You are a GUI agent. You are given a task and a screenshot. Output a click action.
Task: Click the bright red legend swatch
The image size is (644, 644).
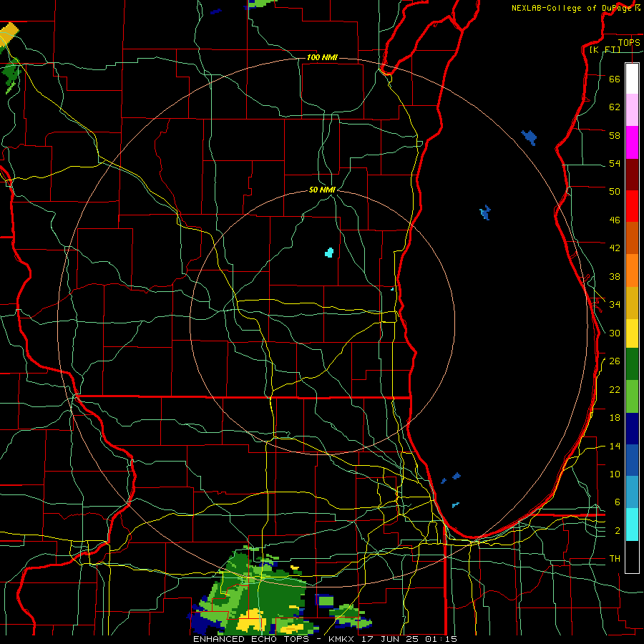tap(632, 206)
